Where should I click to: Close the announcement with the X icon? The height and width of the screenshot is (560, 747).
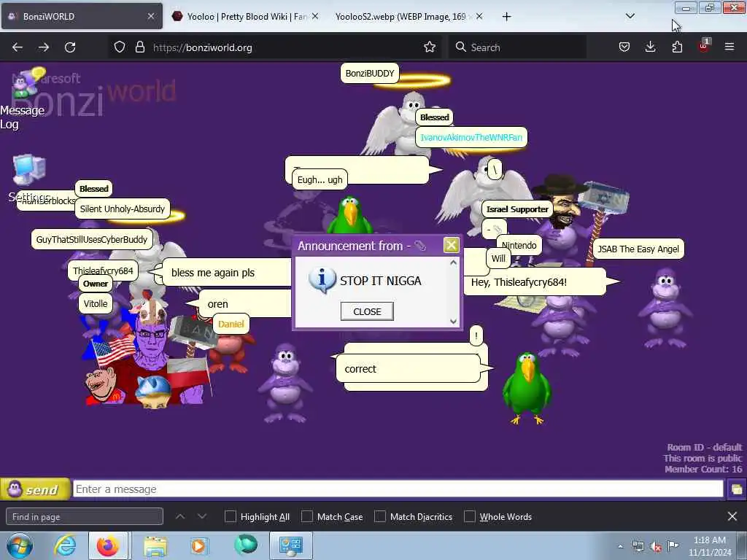point(451,245)
